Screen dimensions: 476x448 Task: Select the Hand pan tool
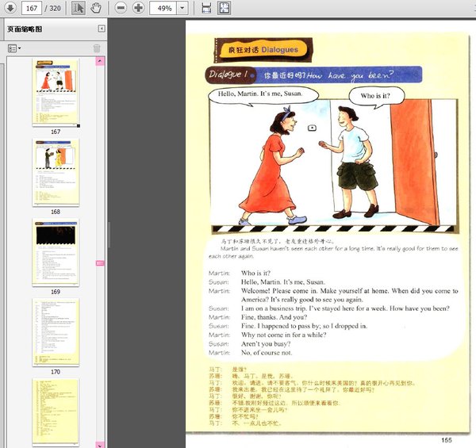click(96, 8)
